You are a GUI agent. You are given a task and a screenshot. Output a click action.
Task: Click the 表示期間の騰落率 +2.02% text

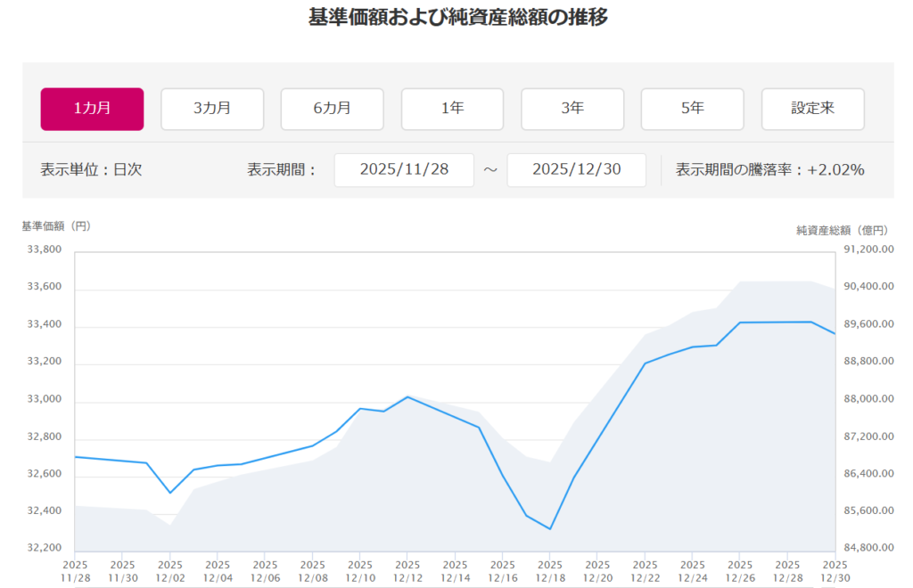coord(769,169)
